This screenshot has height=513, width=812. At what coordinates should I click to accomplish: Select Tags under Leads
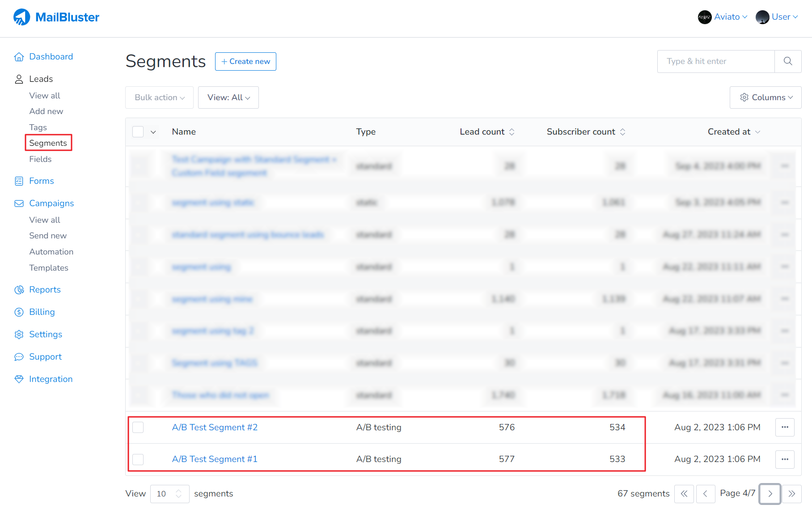(38, 127)
